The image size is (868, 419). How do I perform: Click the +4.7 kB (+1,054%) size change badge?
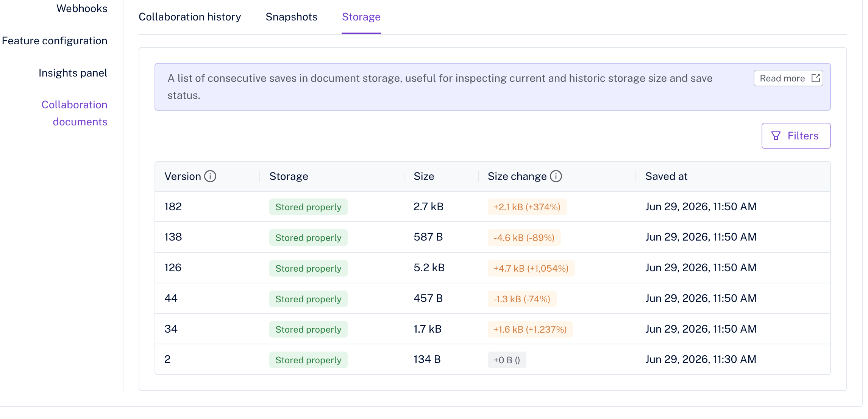[531, 268]
